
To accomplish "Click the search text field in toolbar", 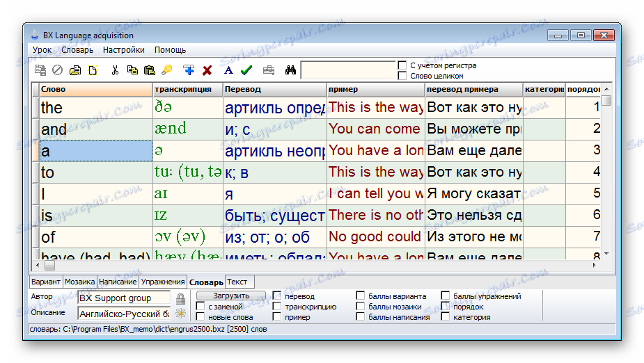I will pyautogui.click(x=347, y=70).
